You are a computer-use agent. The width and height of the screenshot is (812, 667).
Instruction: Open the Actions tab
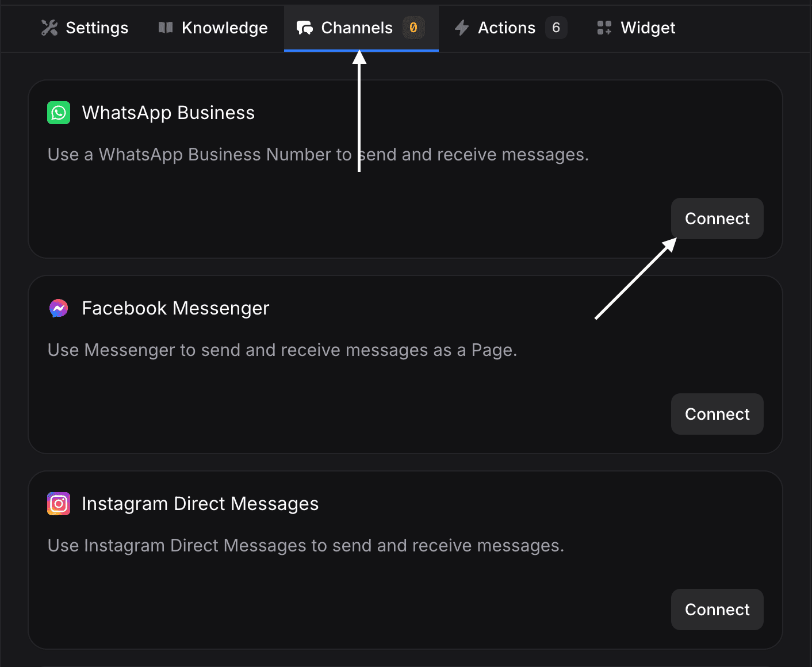tap(511, 28)
